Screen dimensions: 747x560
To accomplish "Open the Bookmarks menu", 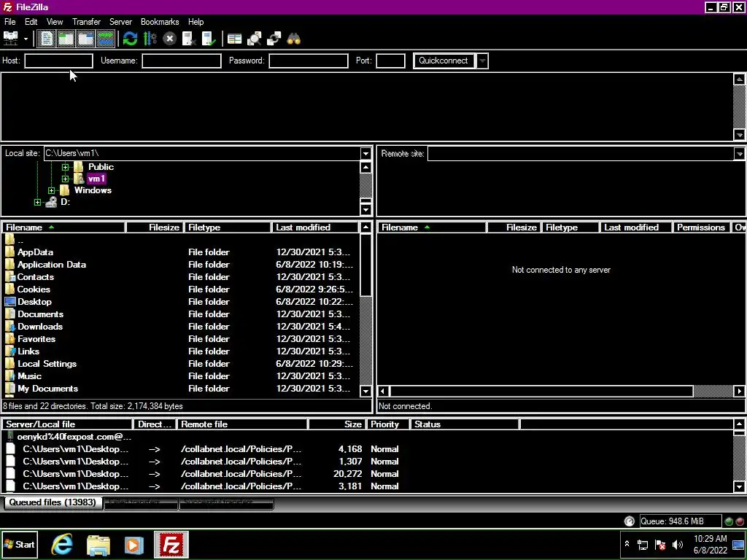I will pos(160,22).
